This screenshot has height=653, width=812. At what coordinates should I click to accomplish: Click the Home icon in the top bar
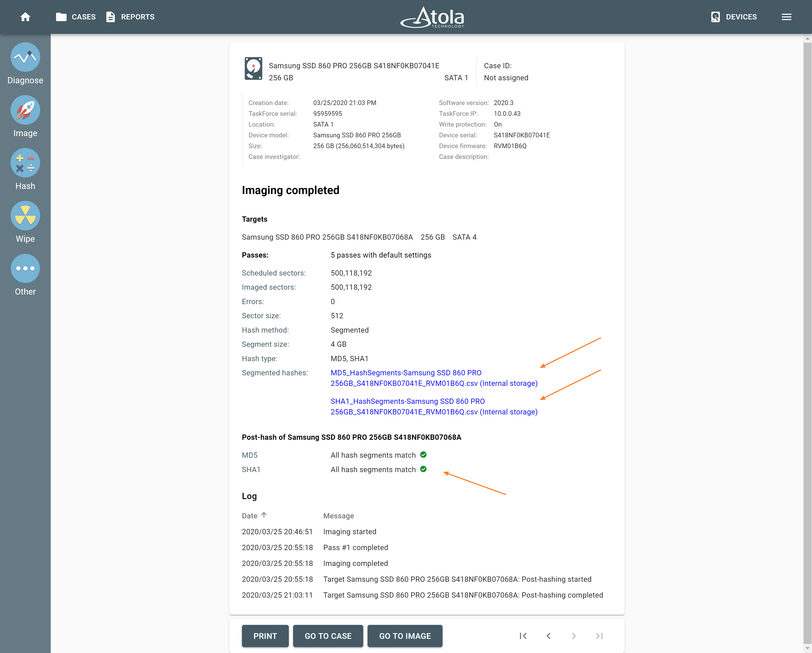(x=25, y=17)
